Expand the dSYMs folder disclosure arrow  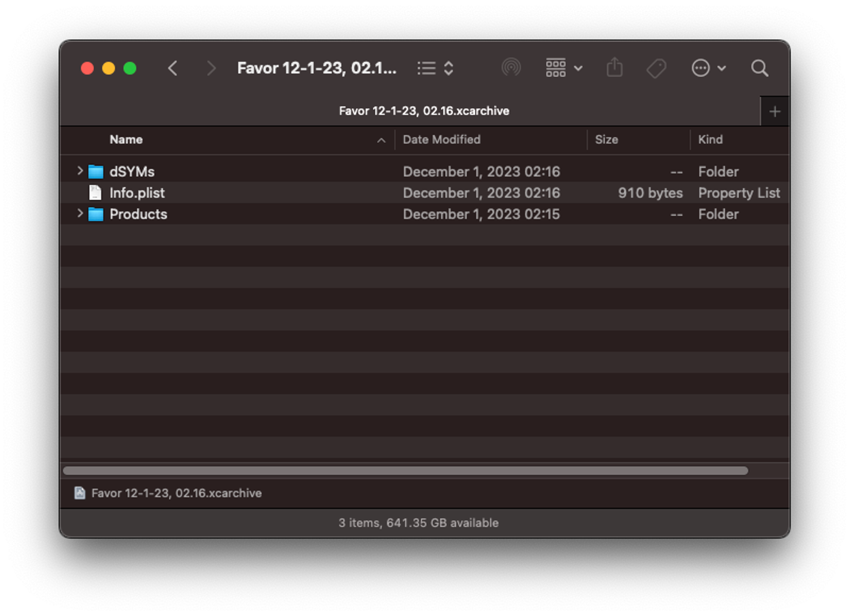coord(80,171)
